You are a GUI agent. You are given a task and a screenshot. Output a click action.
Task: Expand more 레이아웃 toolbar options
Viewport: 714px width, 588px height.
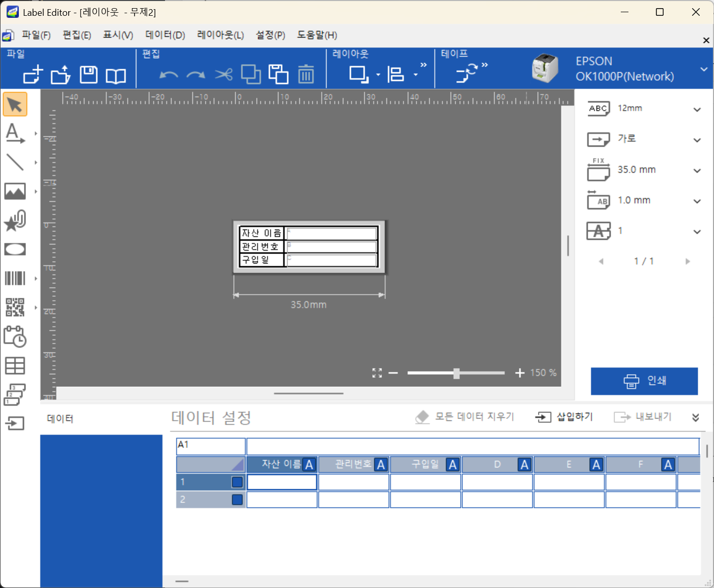[x=423, y=65]
